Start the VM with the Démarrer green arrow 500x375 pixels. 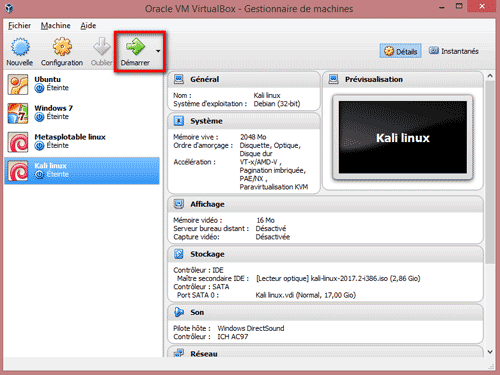135,46
